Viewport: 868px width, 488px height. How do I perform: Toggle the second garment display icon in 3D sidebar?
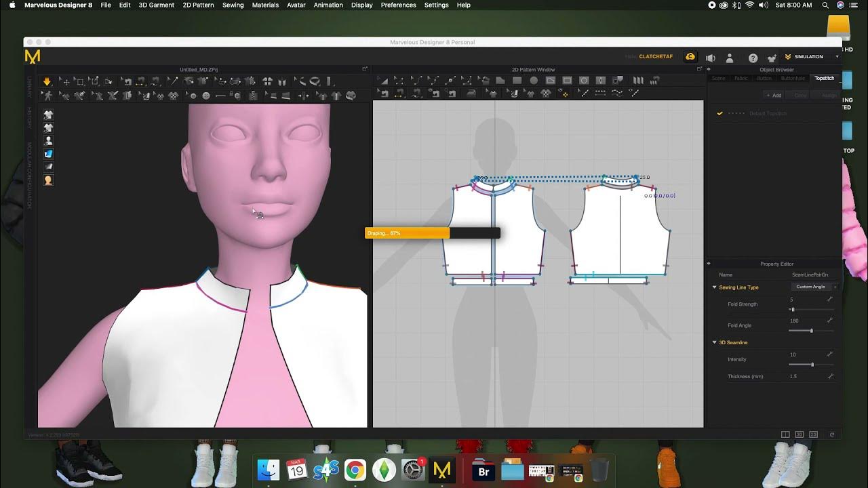click(48, 127)
